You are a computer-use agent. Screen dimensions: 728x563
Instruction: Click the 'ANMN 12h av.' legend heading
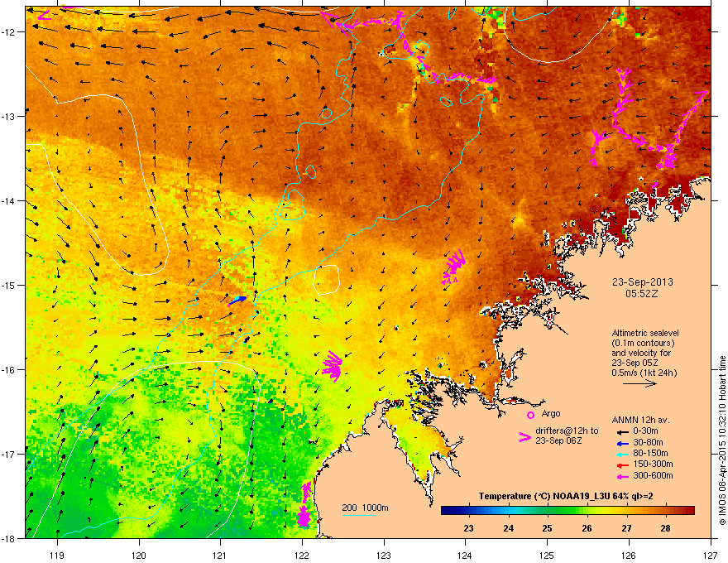click(640, 421)
